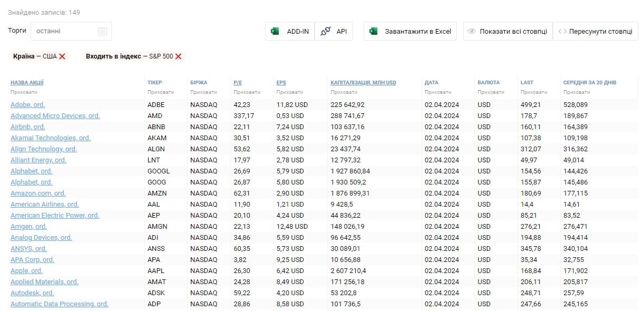Screen dimensions: 644x311
Task: Open American Electric Power, ord. link
Action: point(55,215)
